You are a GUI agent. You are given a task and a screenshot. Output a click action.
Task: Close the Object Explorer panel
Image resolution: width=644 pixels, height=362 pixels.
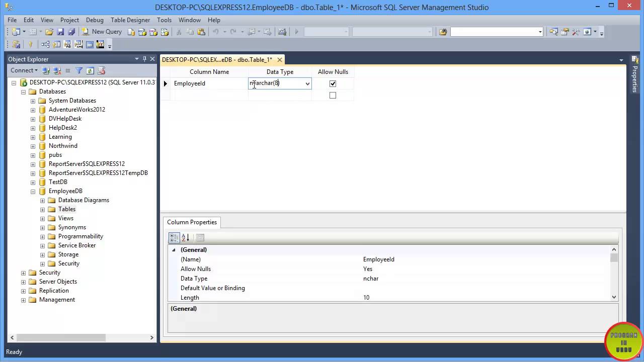point(152,59)
